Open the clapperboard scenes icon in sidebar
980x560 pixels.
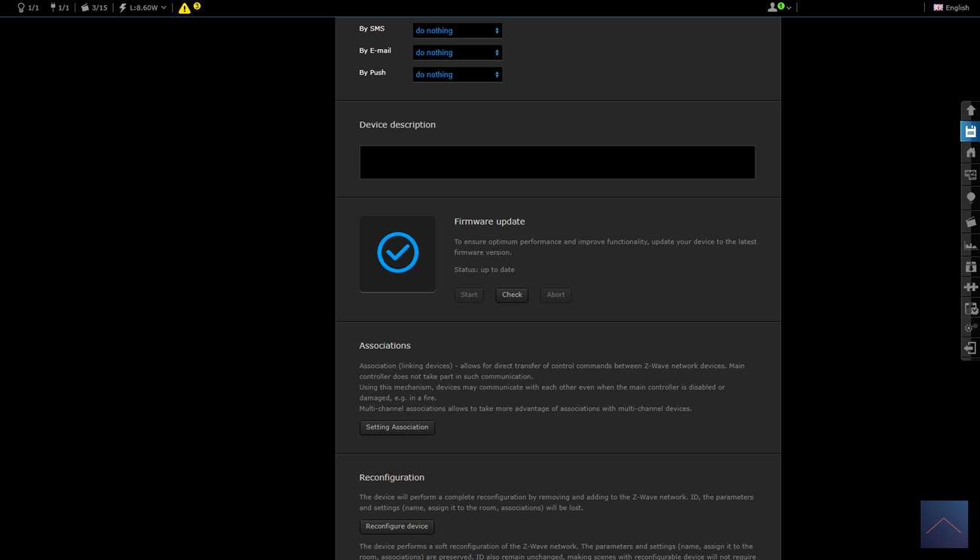[970, 222]
